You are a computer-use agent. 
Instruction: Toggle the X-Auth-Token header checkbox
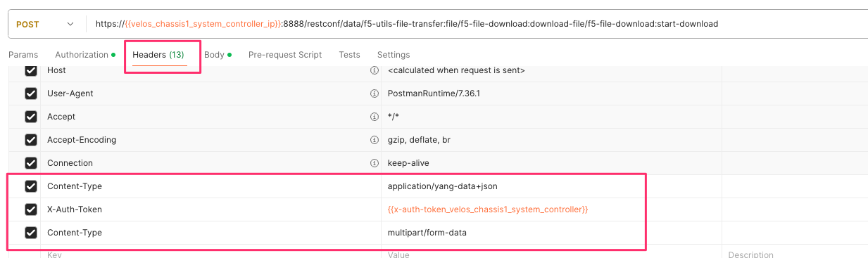pyautogui.click(x=31, y=209)
